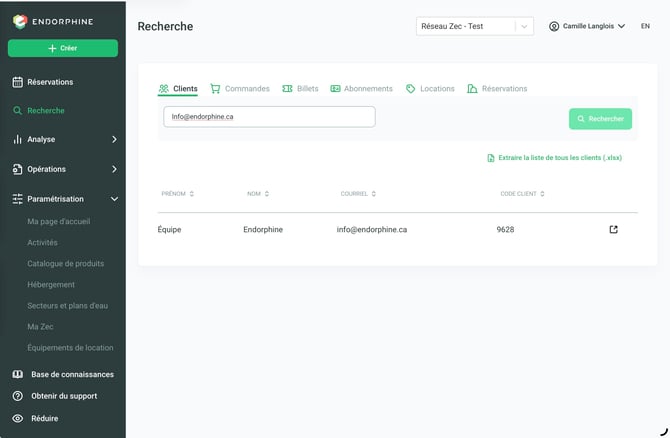Click the user profile avatar icon
The image size is (670, 438).
(x=554, y=26)
